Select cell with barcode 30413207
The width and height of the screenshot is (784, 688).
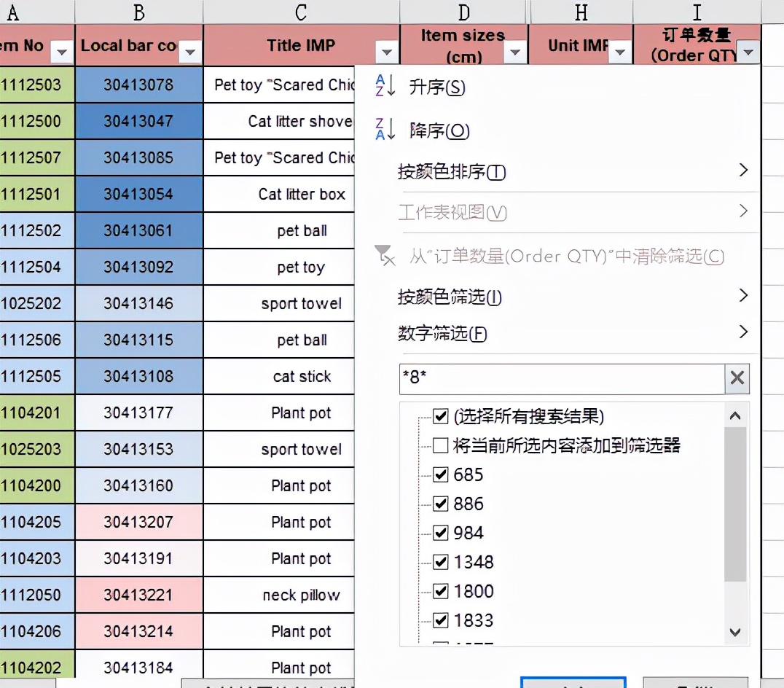(x=139, y=522)
